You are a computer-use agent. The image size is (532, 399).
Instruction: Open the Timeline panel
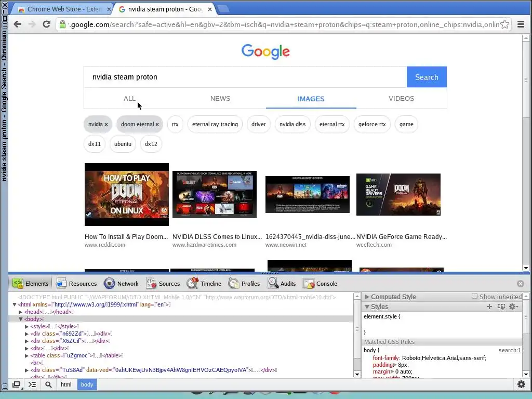pyautogui.click(x=204, y=283)
